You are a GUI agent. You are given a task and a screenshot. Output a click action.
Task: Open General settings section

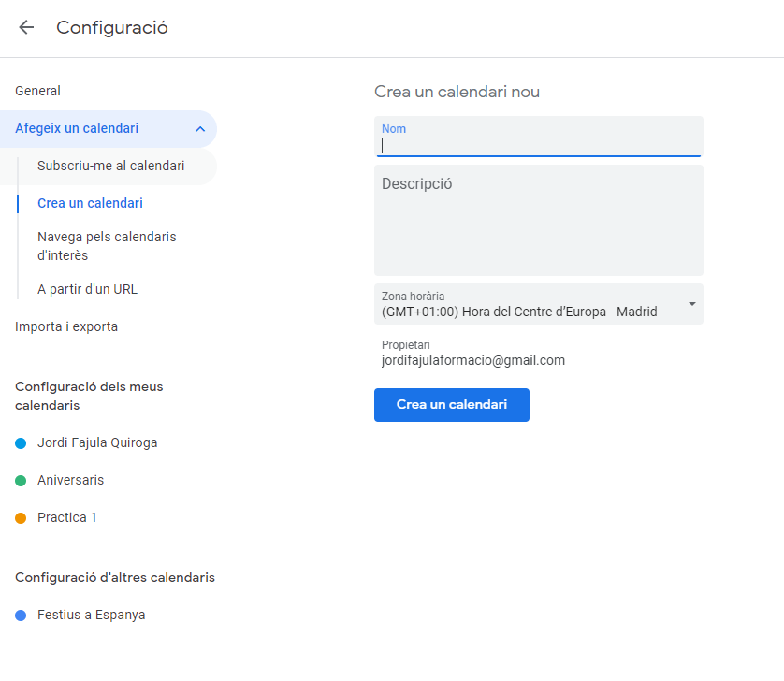38,91
